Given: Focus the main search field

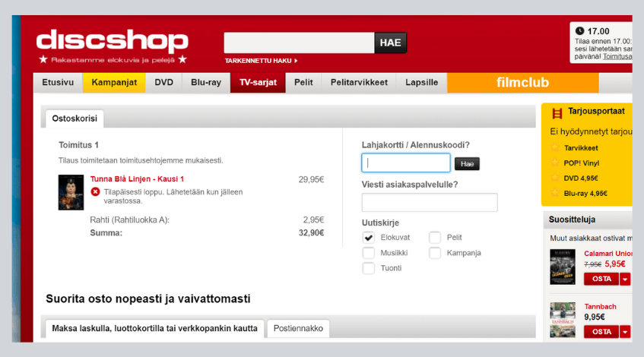Looking at the screenshot, I should 299,43.
